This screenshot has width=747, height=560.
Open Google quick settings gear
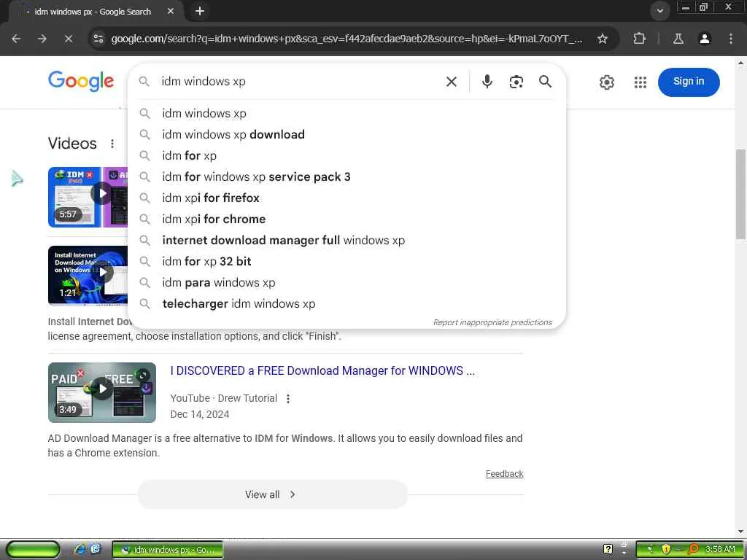tap(606, 82)
